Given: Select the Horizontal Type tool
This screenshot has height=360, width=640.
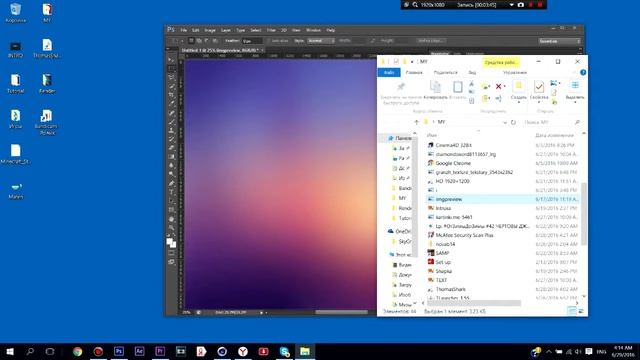Looking at the screenshot, I should click(171, 192).
